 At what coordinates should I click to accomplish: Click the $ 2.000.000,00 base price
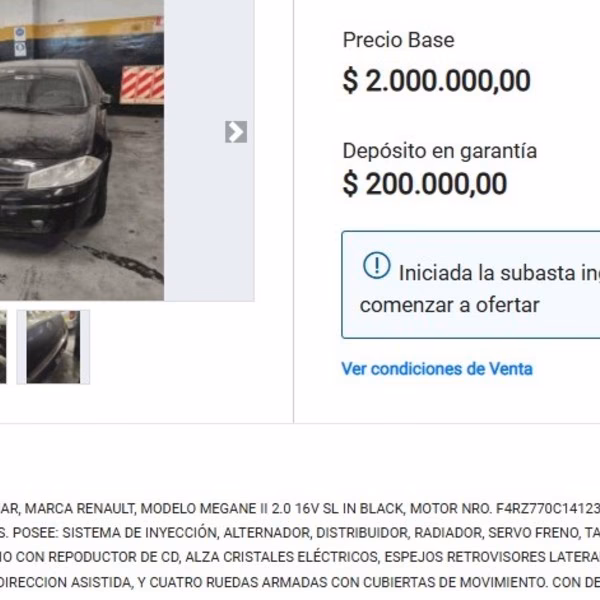437,81
